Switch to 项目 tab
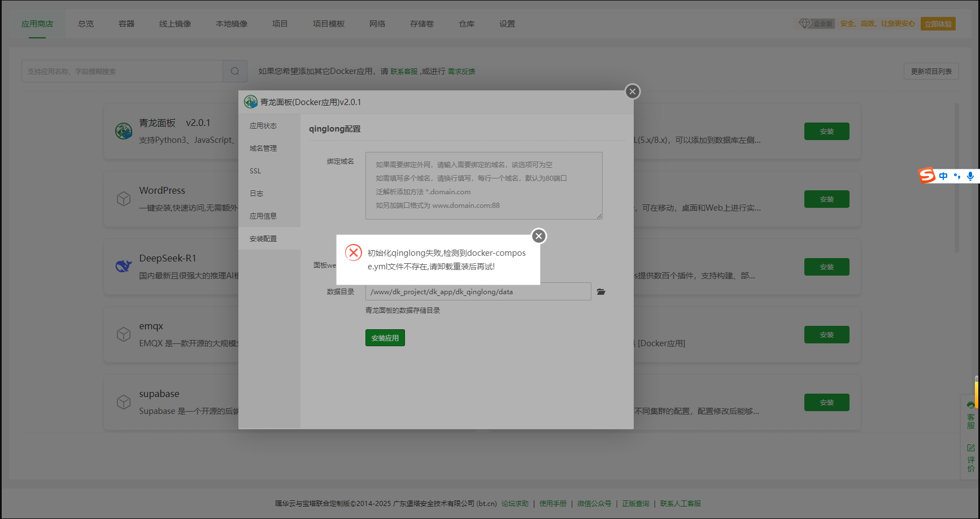This screenshot has width=980, height=519. [280, 24]
